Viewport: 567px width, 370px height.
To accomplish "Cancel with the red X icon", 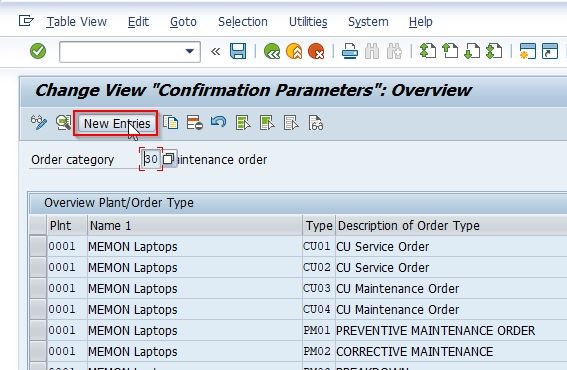I will click(316, 51).
